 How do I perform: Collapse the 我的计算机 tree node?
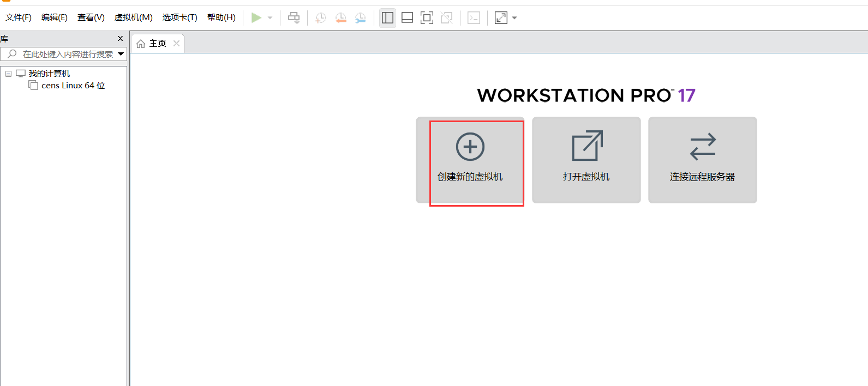point(8,74)
